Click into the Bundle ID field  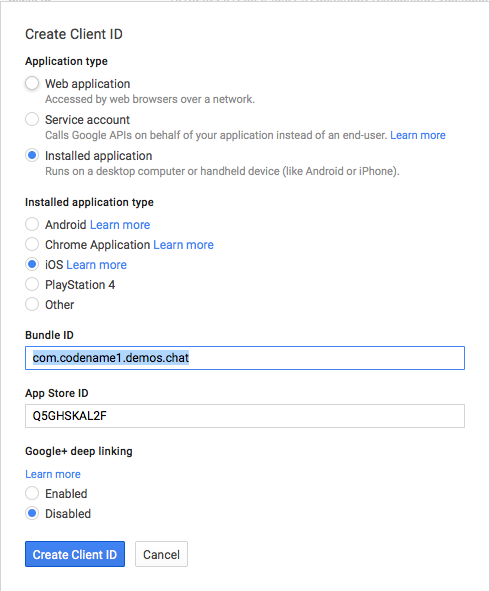245,358
